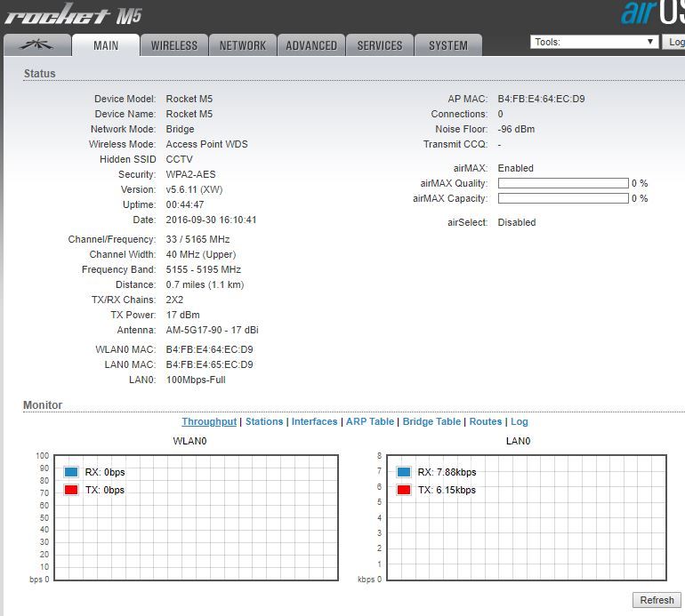
Task: Open the Routes link
Action: point(486,421)
